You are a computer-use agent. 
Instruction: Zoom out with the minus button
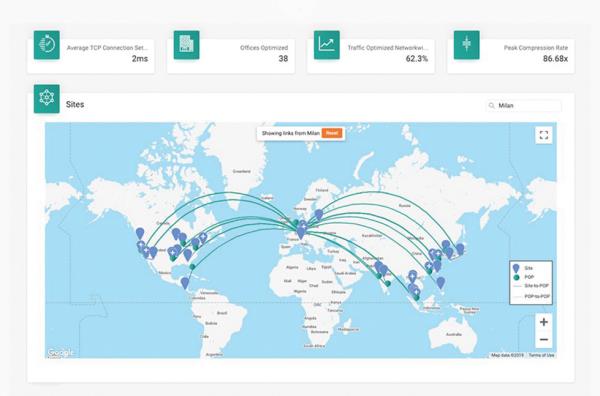544,339
